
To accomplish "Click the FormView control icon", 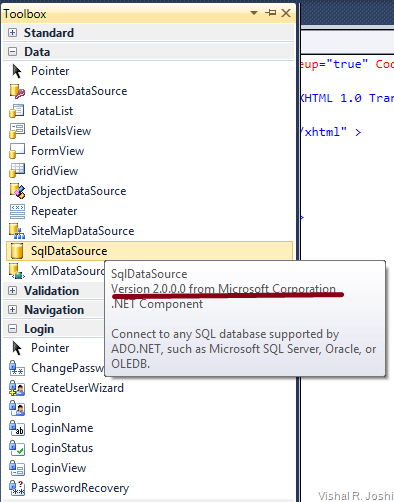I will (x=17, y=151).
